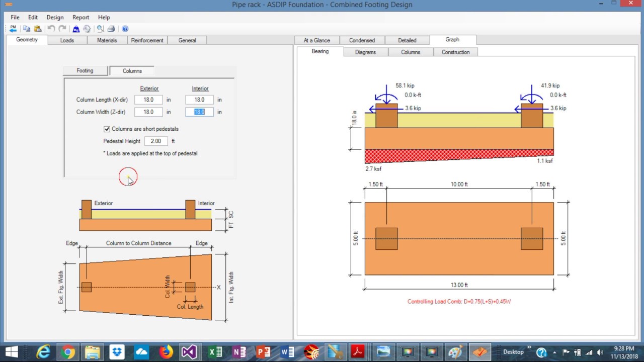The width and height of the screenshot is (644, 362).
Task: Click the gear settings toolbar icon
Action: click(87, 29)
